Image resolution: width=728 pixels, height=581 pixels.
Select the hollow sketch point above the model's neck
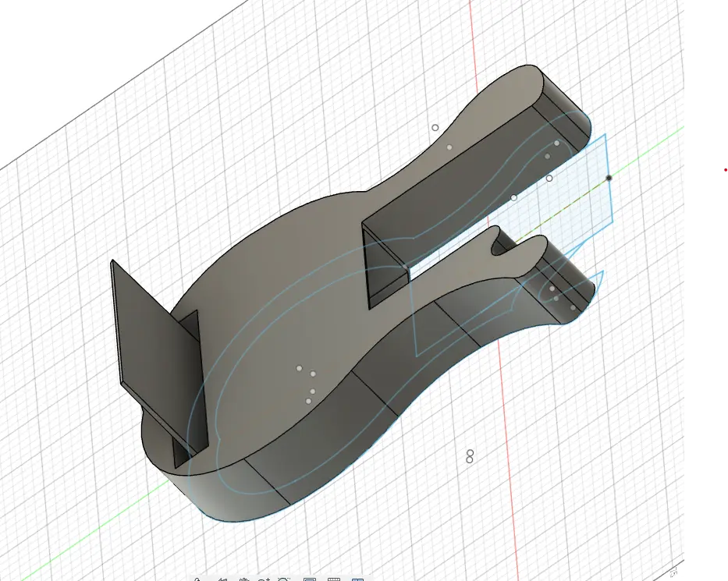(x=435, y=128)
